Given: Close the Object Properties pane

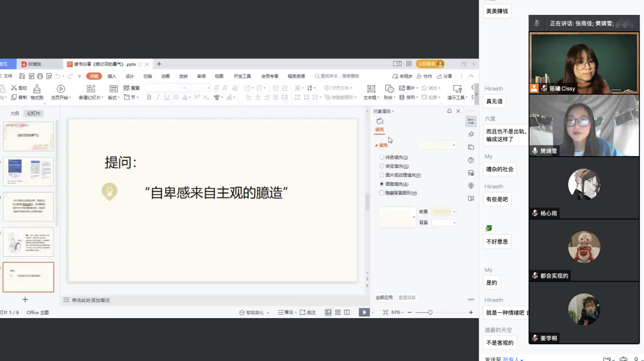Looking at the screenshot, I should [459, 111].
